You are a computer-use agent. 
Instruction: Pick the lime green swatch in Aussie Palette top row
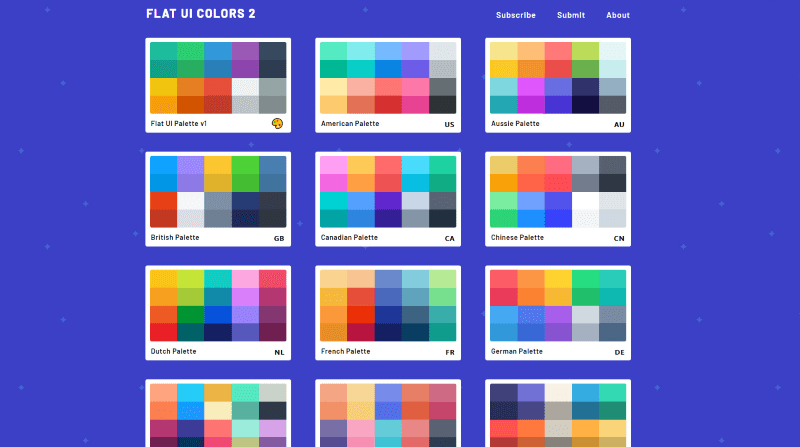(585, 51)
